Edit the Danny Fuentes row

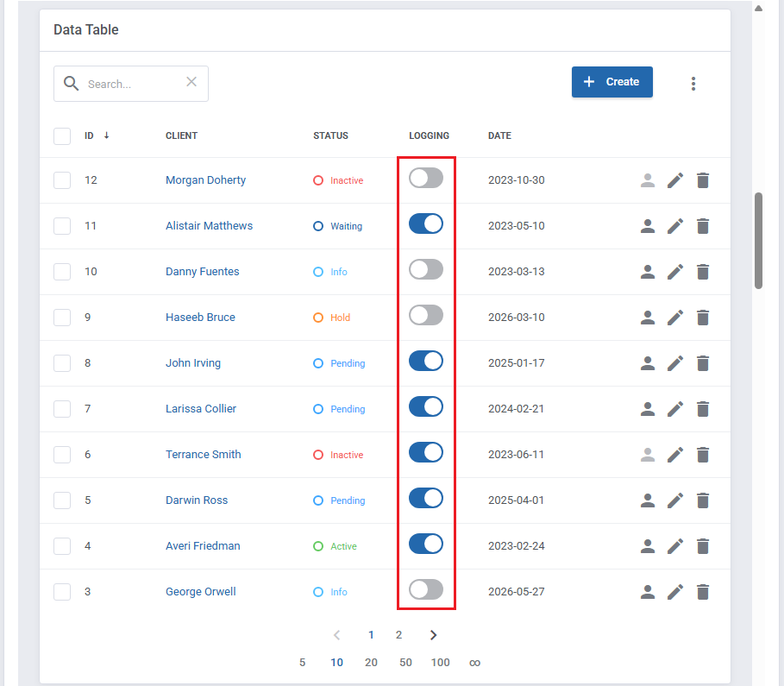(675, 272)
